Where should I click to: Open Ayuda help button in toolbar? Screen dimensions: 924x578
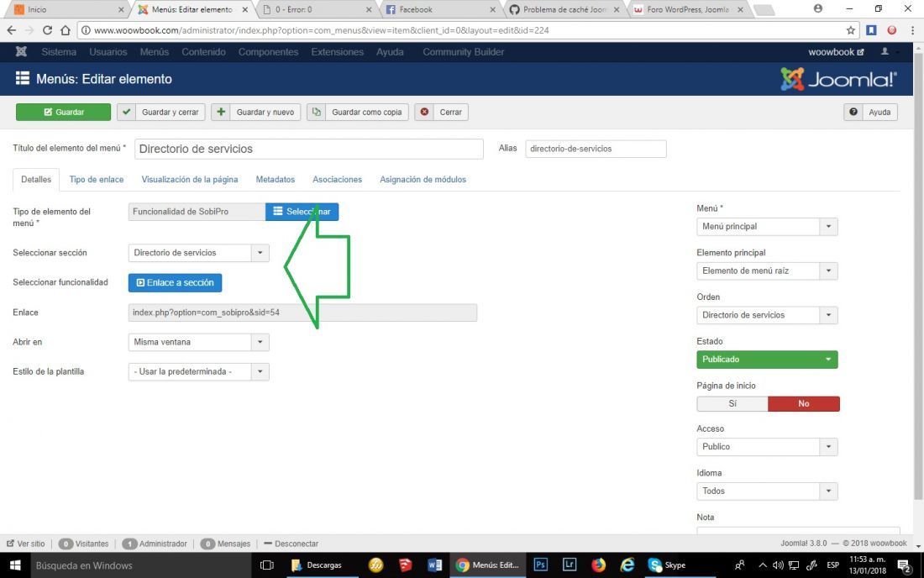coord(870,112)
